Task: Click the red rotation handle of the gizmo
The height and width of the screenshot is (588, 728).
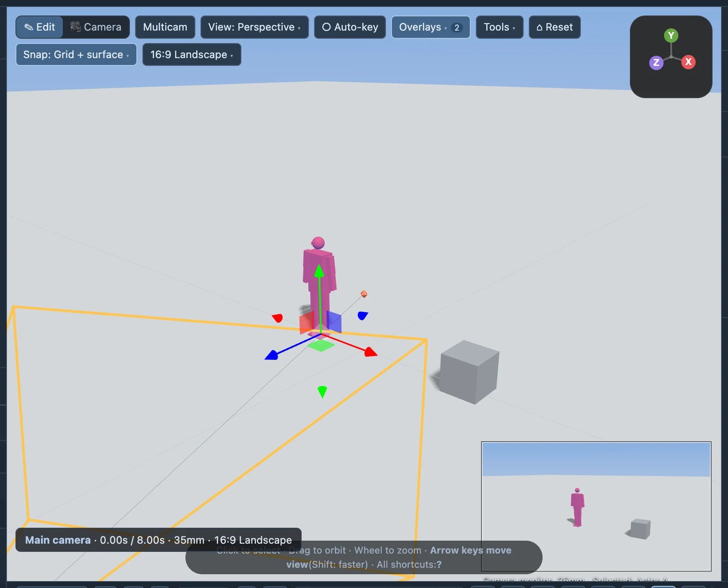Action: (x=278, y=318)
